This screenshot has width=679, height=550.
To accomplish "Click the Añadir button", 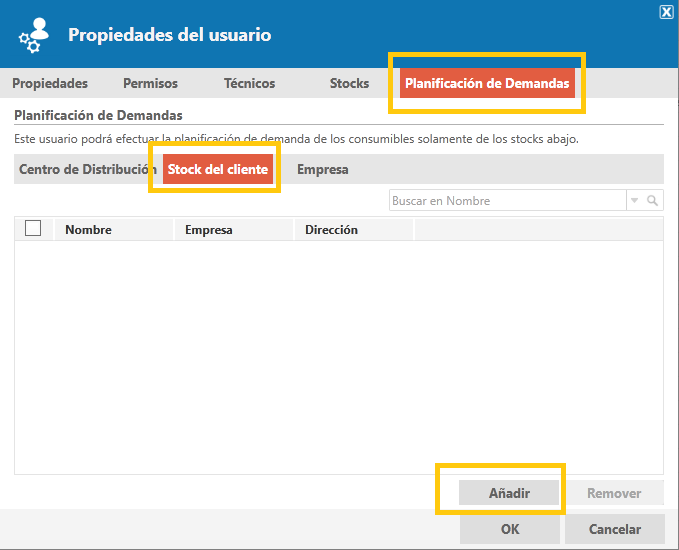I will coord(509,493).
